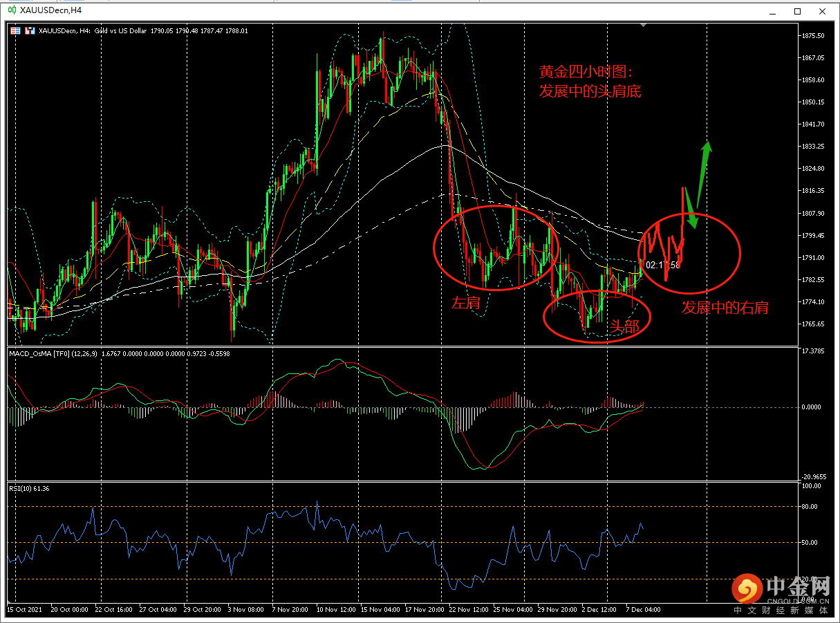Click the '10 Nov 12:00' time label
This screenshot has height=623, width=840.
337,610
